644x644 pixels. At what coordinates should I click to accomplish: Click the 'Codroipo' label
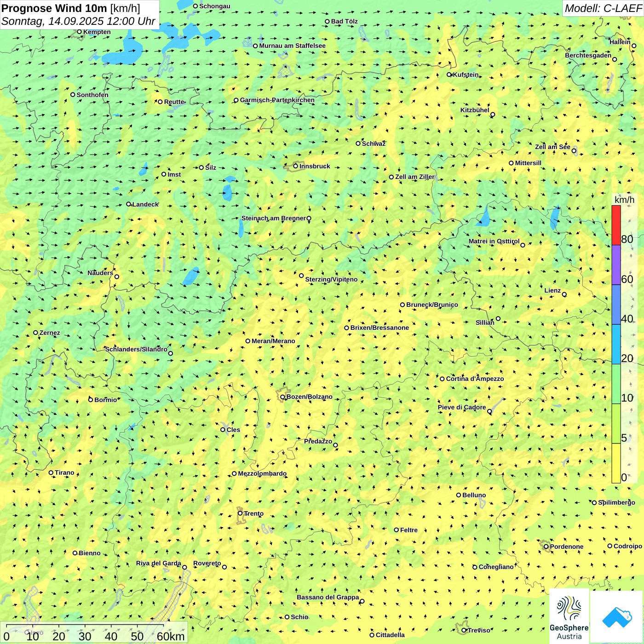tap(628, 546)
